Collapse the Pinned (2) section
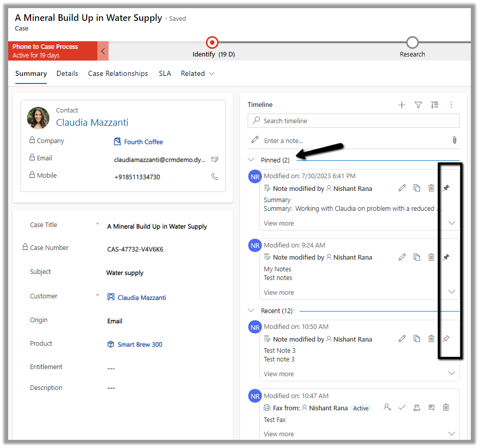479x448 pixels. (x=251, y=160)
